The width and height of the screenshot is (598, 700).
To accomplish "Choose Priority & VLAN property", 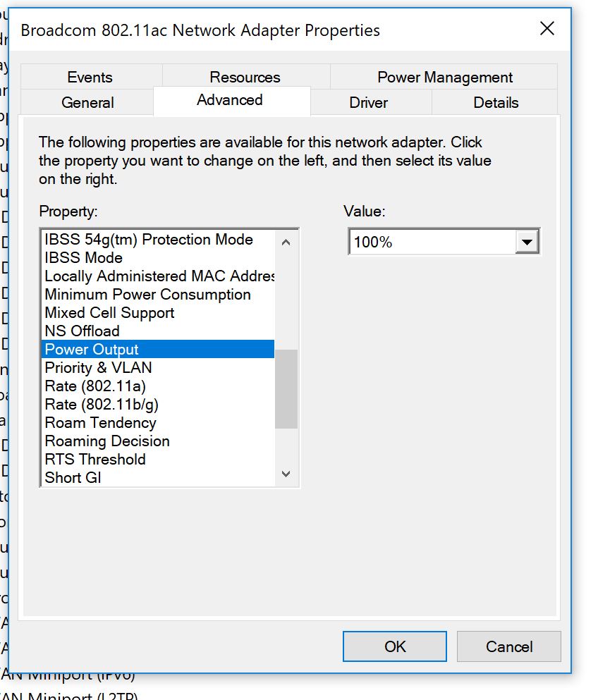I will click(x=158, y=367).
